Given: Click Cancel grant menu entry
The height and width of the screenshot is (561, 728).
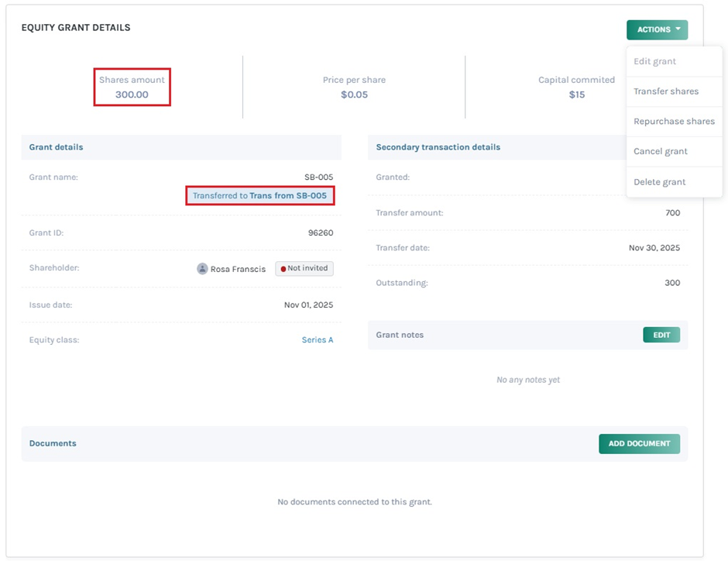Looking at the screenshot, I should click(660, 152).
